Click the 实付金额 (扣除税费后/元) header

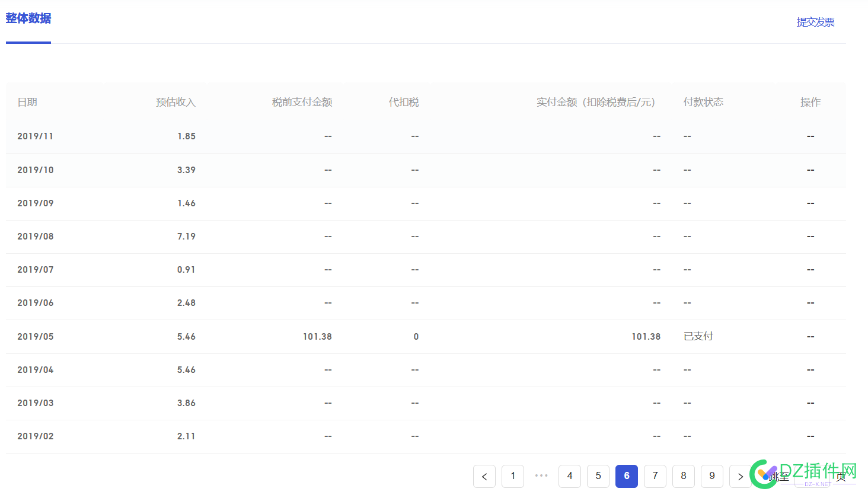pos(596,102)
